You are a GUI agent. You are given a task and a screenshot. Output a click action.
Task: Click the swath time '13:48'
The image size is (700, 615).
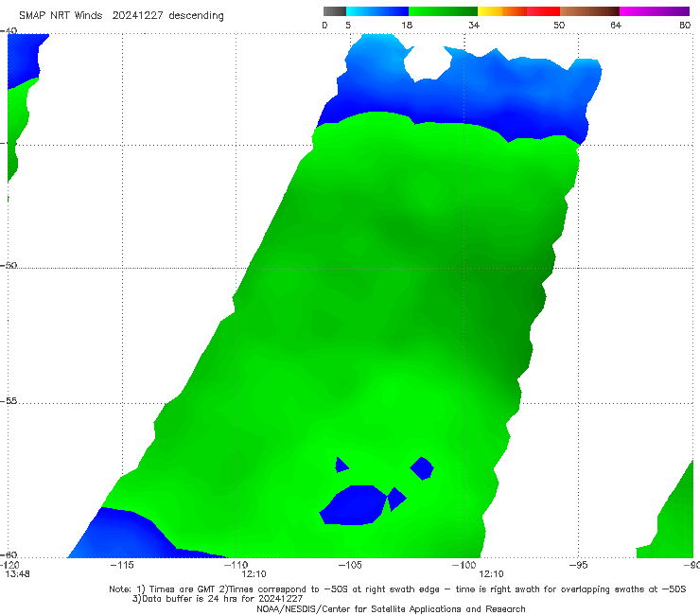tap(17, 574)
